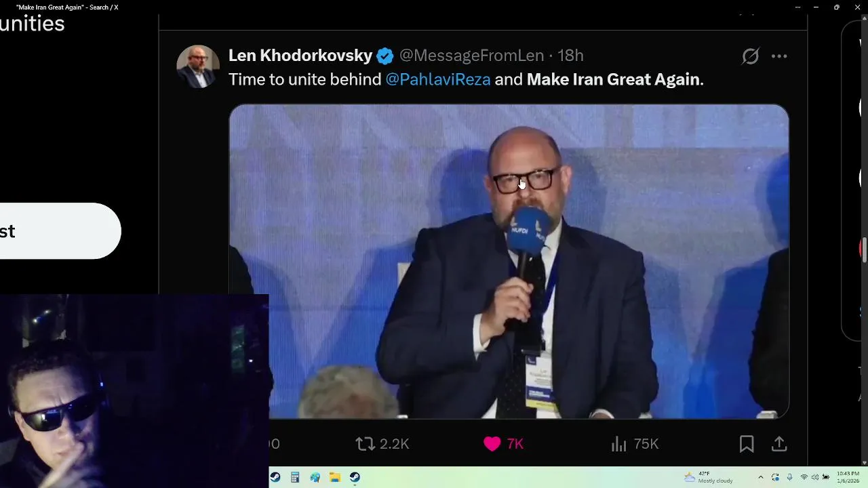Viewport: 868px width, 488px height.
Task: Open the weather widget showing 42°F
Action: pos(709,477)
